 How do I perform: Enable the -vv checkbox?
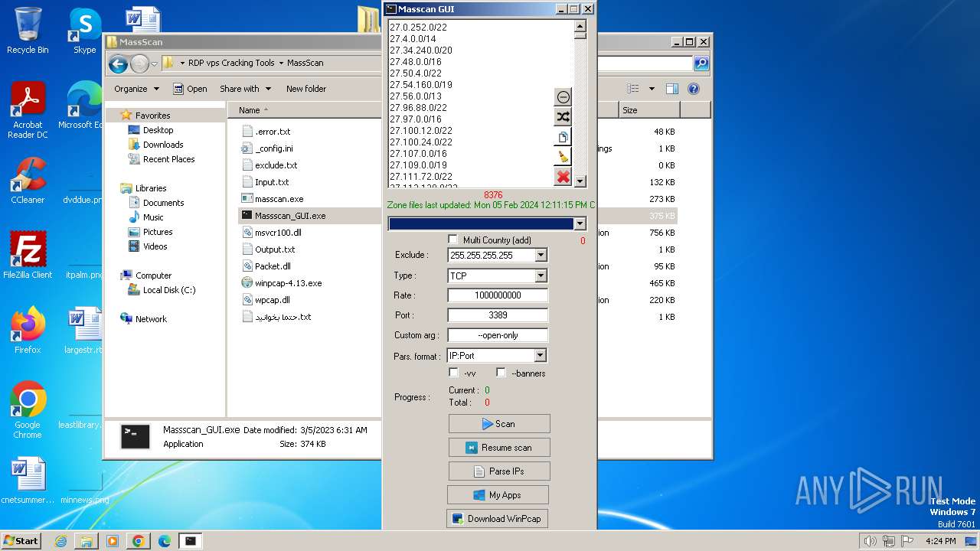point(453,373)
